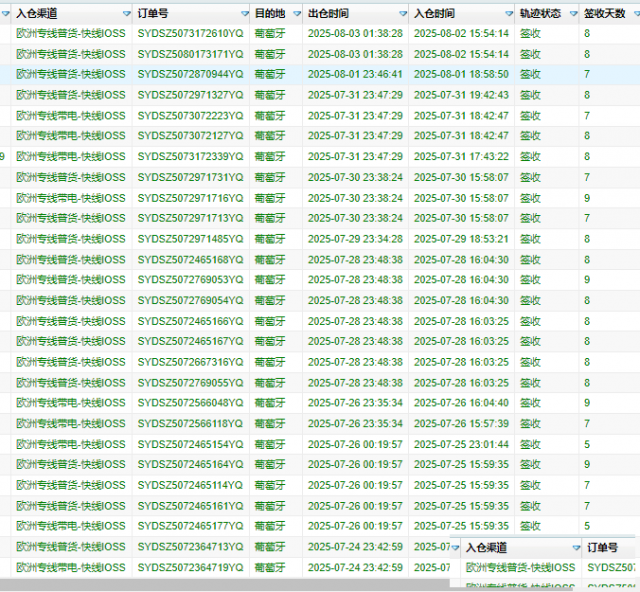Click the 出仓时间 column filter icon
The height and width of the screenshot is (592, 640).
click(400, 14)
